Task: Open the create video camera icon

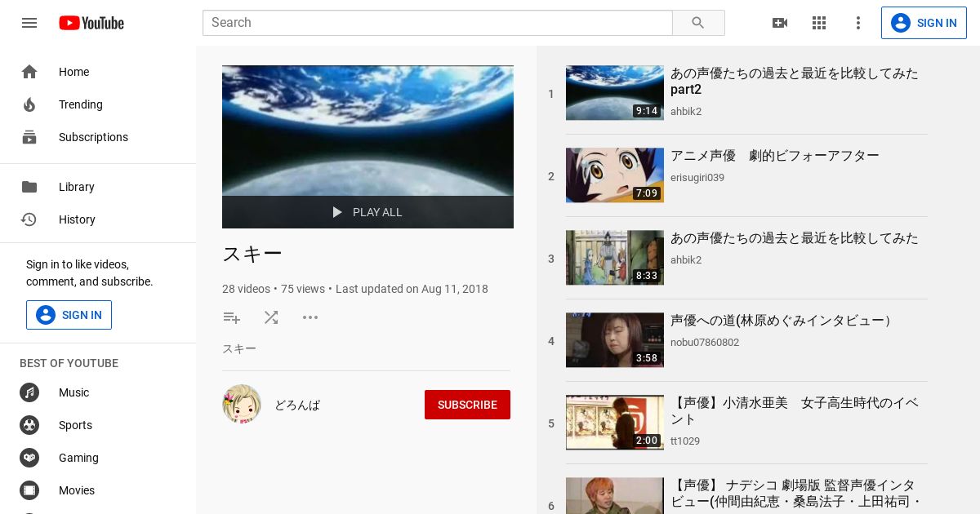Action: (780, 23)
